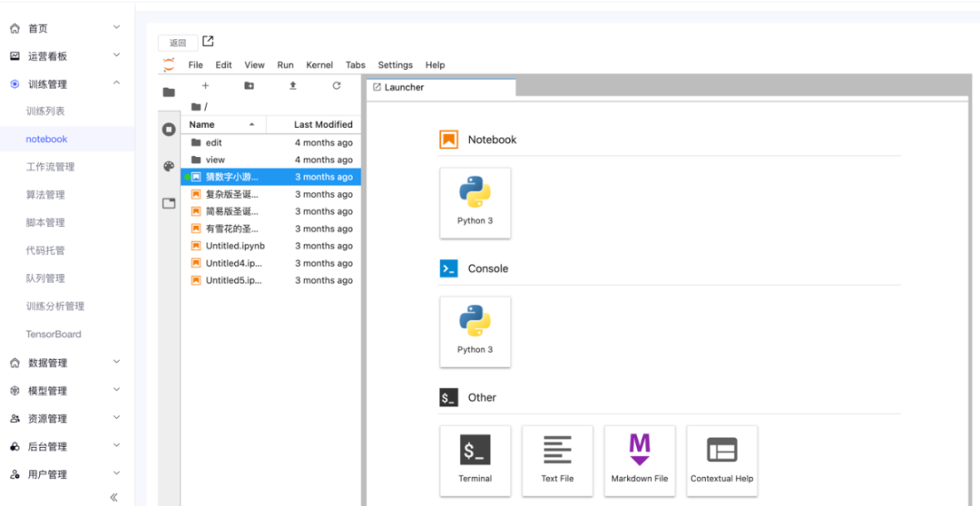Launch Python 3 under Console section
Screen dimensions: 980x506
pos(475,332)
